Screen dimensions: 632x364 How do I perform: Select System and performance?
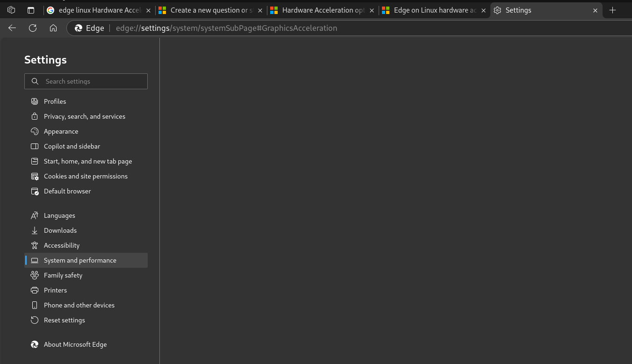pos(86,260)
